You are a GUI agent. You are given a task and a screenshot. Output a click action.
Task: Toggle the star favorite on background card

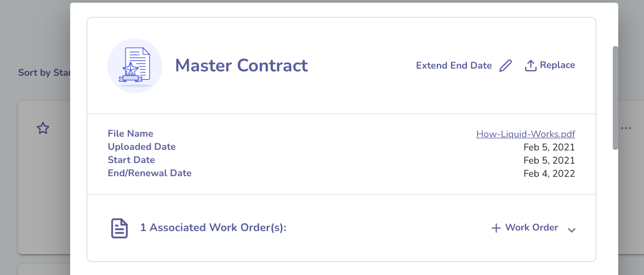click(x=43, y=128)
